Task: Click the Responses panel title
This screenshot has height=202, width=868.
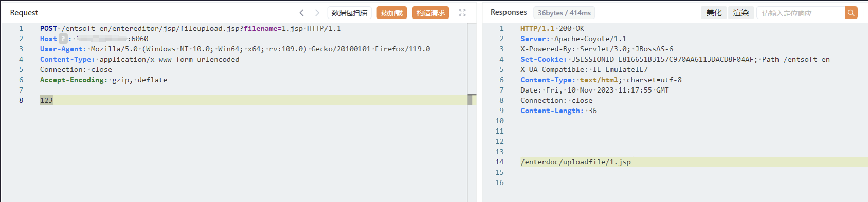Action: (509, 12)
